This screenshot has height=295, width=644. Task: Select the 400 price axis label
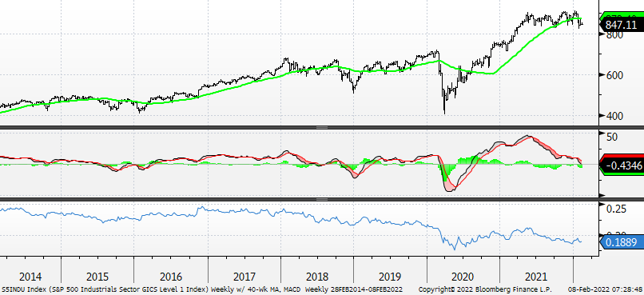[x=615, y=116]
